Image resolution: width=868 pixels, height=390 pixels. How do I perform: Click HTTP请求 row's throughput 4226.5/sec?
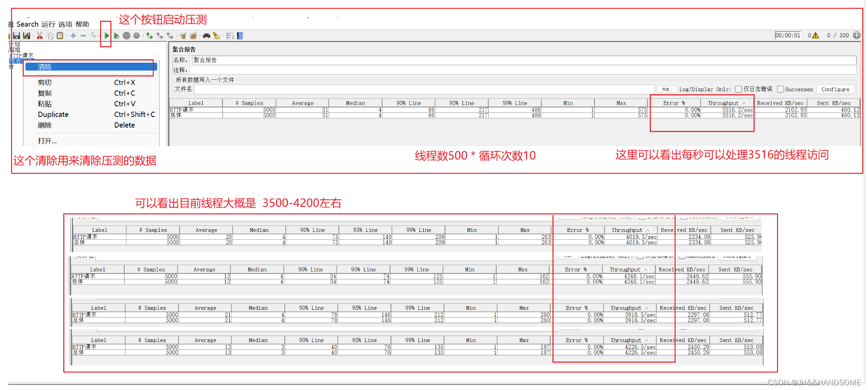[x=641, y=347]
